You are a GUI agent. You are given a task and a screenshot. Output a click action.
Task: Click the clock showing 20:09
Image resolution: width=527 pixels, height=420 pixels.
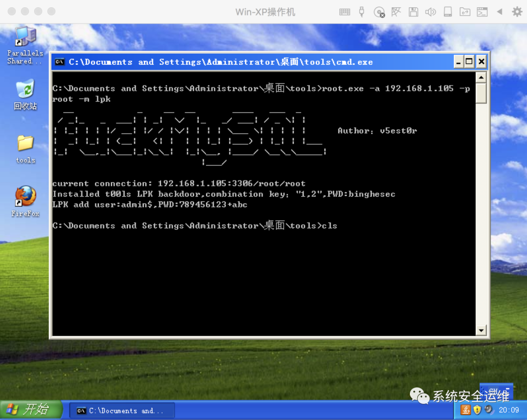point(509,410)
